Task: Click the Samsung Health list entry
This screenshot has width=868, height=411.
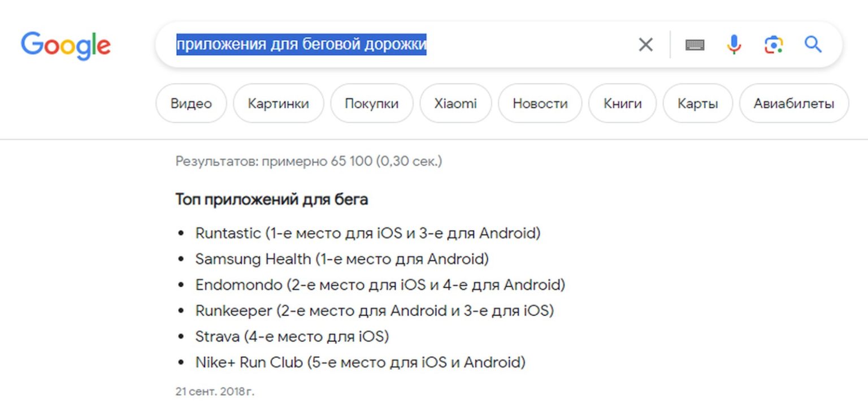Action: tap(342, 259)
